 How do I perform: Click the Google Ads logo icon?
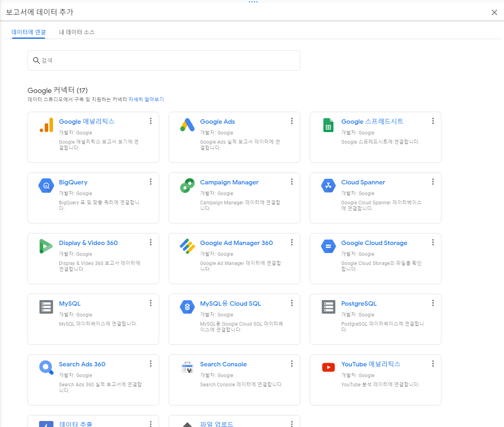point(187,125)
